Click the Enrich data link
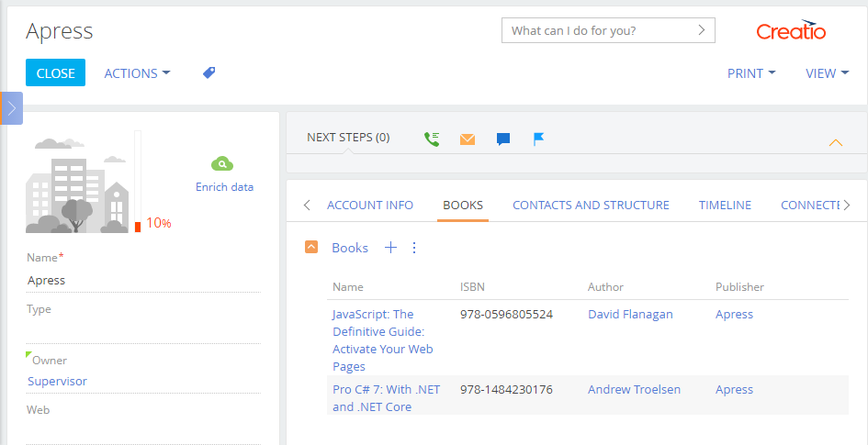 224,187
